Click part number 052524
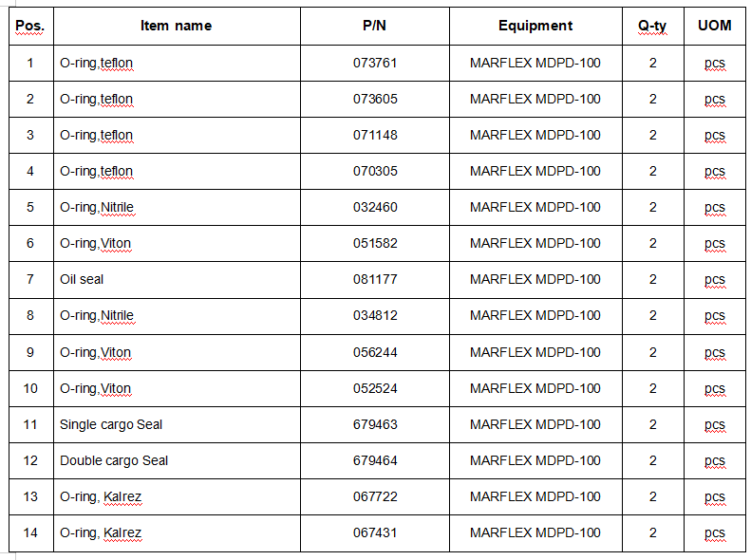The image size is (751, 560). (374, 388)
